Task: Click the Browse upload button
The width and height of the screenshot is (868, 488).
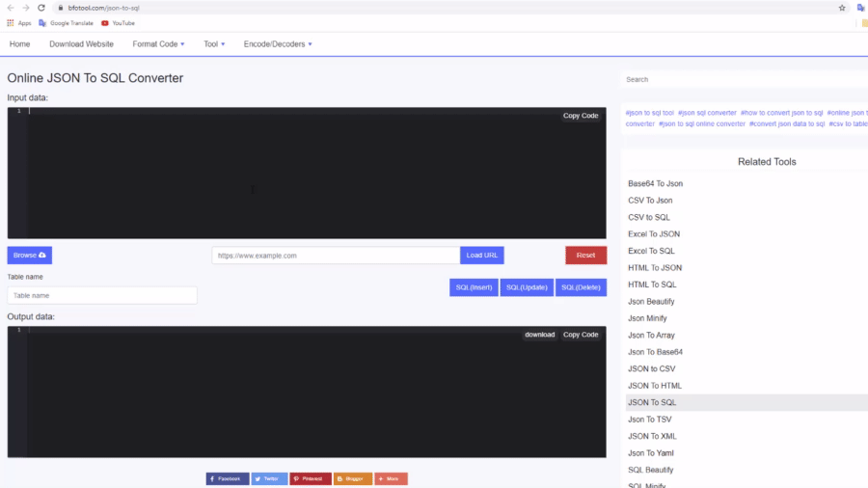Action: click(30, 256)
